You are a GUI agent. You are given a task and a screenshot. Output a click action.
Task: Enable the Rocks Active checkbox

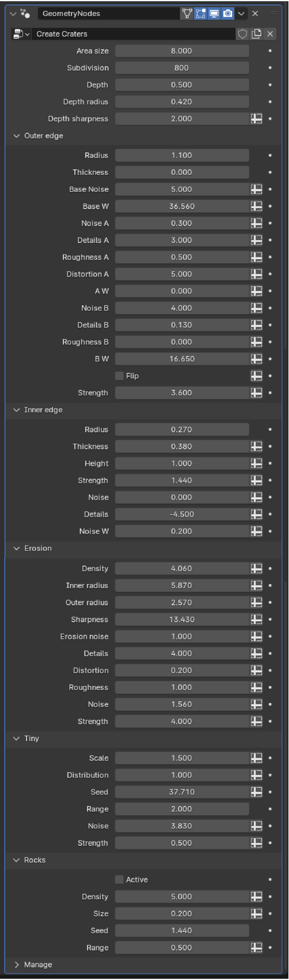click(x=120, y=880)
